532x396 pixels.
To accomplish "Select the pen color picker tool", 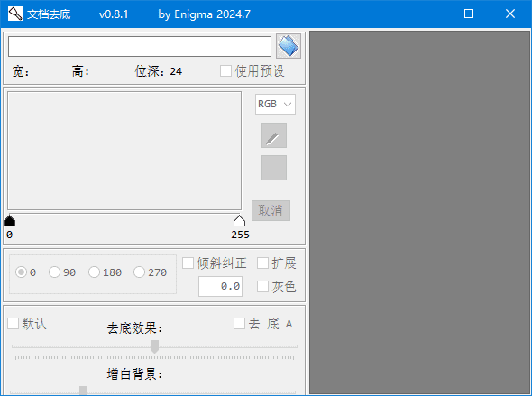I will tap(274, 135).
